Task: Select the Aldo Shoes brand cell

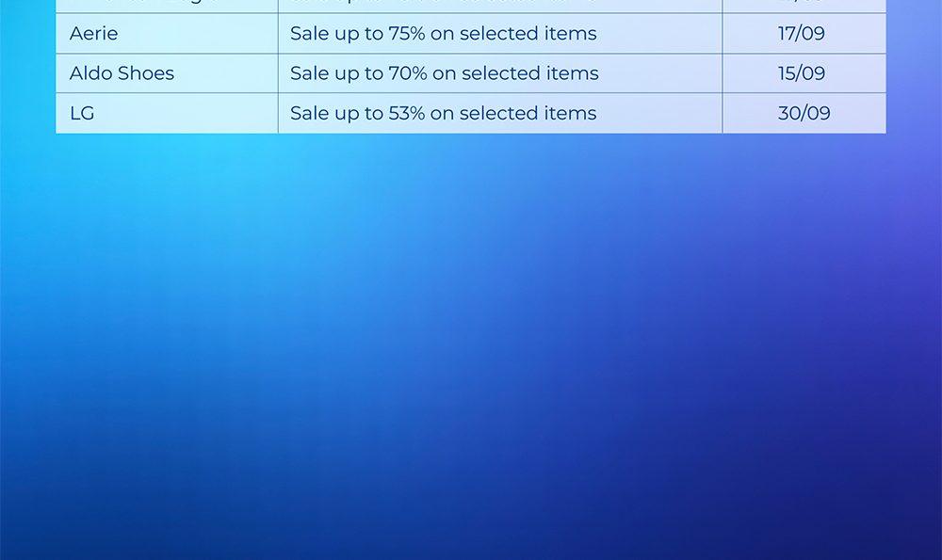Action: pos(122,73)
